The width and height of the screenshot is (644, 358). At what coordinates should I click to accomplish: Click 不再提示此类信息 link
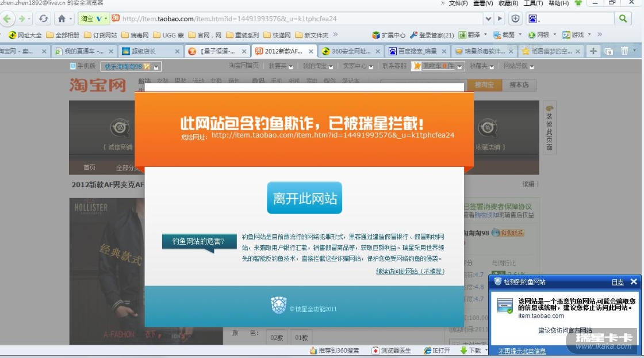522,351
